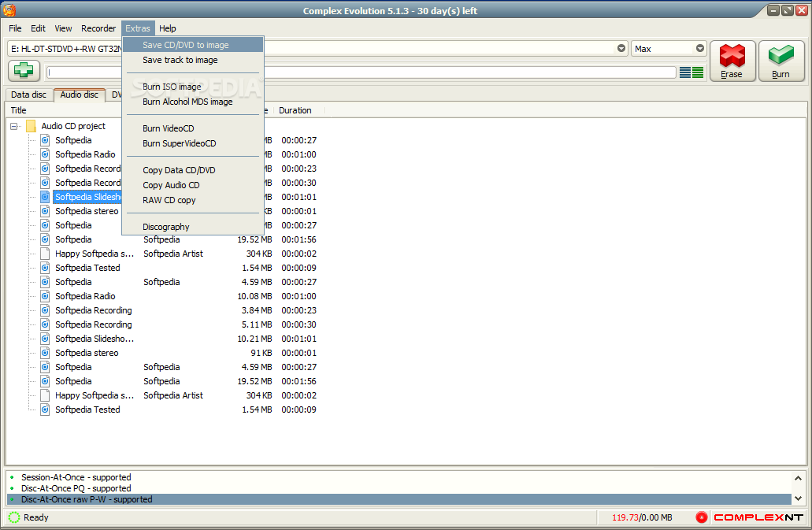
Task: Click the 119.73/0.00 MB size indicator
Action: tap(642, 517)
